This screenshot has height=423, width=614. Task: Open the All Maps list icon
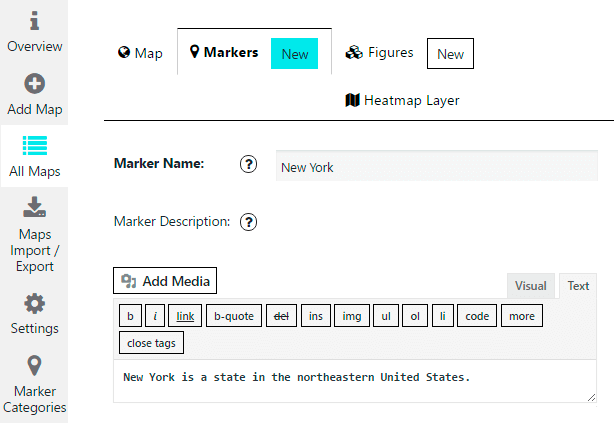tap(34, 146)
